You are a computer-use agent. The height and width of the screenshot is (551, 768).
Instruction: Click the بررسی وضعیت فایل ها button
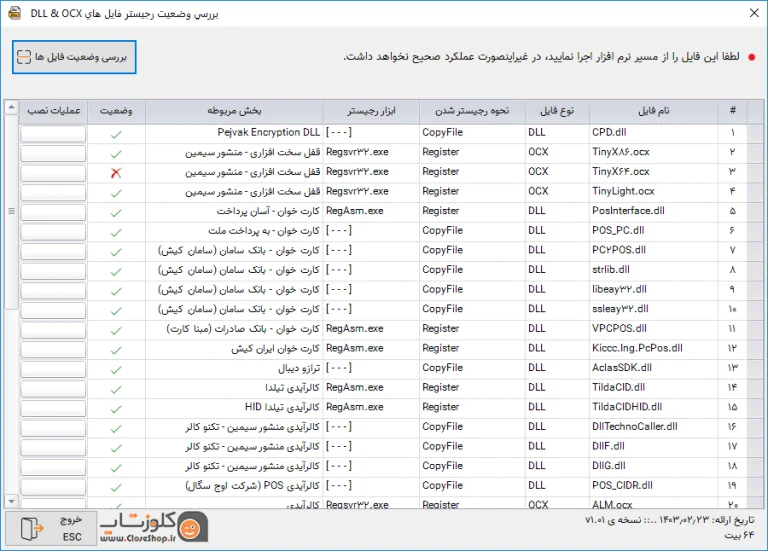[x=74, y=57]
